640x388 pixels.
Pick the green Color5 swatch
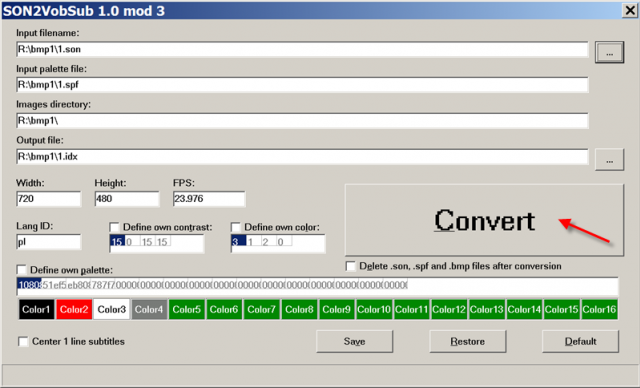[x=186, y=309]
